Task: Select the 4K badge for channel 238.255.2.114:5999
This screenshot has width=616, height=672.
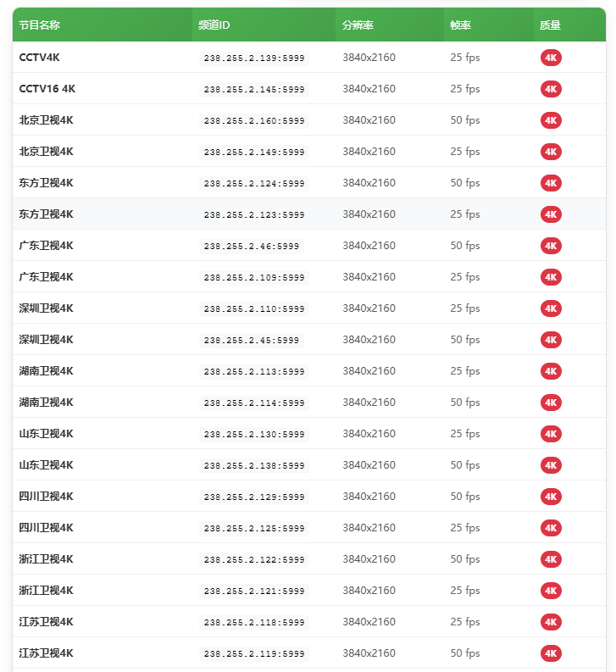Action: [x=551, y=403]
